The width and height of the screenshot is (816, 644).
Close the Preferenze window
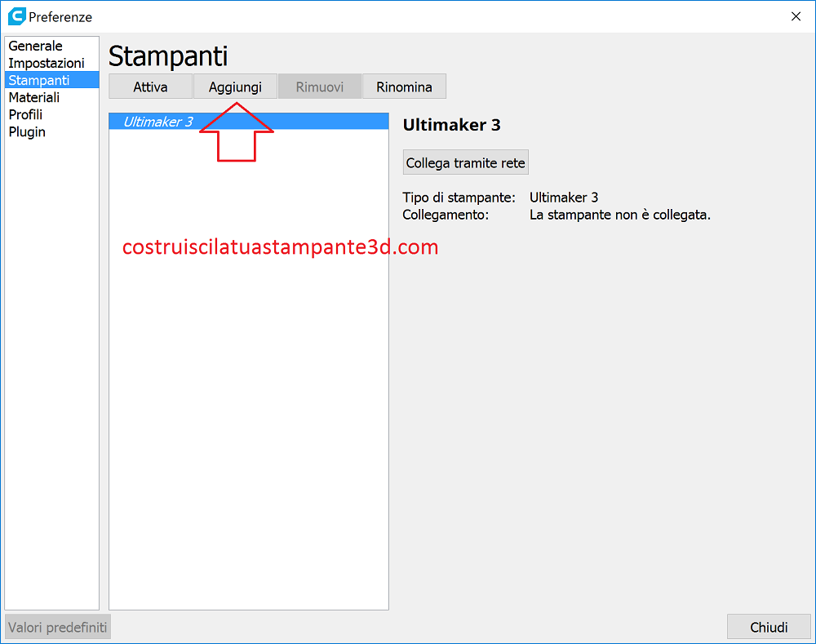click(796, 16)
